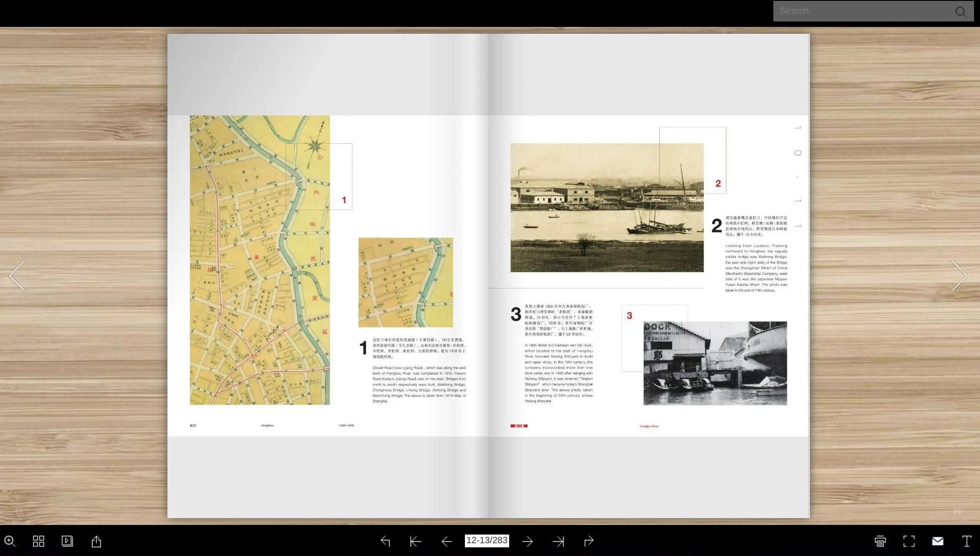Screen dimensions: 980x556
Task: Jump to the last page
Action: (558, 541)
